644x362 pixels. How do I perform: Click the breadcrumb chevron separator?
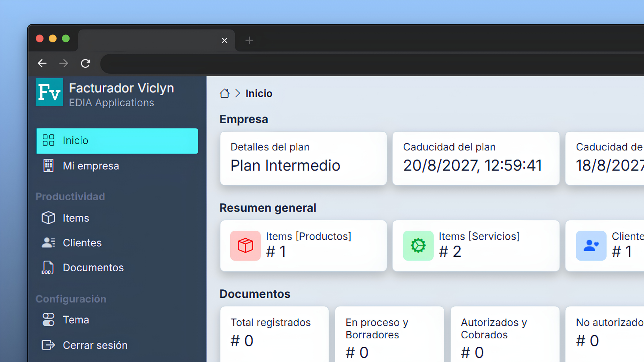[x=238, y=93]
